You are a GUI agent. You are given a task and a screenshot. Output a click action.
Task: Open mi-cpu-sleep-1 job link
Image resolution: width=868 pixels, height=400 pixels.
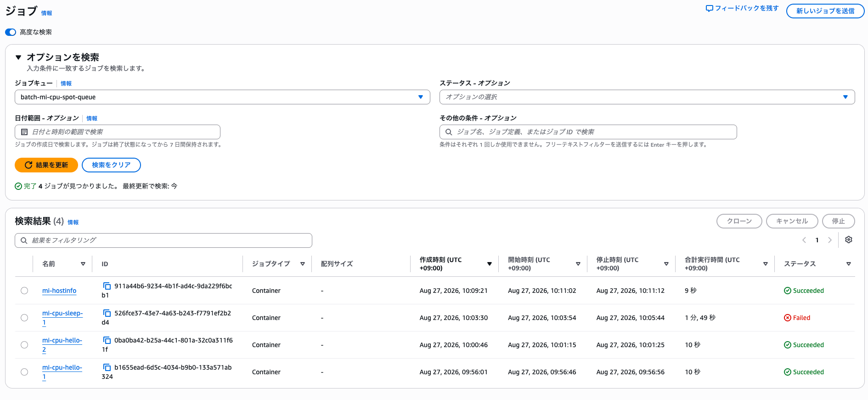[62, 318]
